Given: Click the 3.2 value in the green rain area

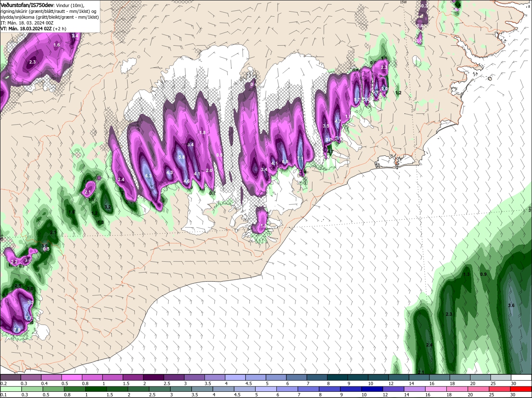Looking at the screenshot, I should click(x=107, y=206).
